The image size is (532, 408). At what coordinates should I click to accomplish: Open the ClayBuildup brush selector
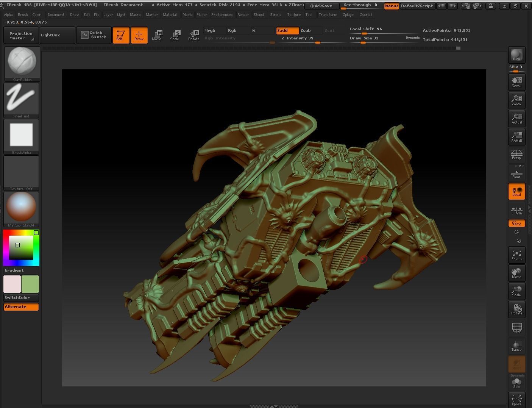point(22,64)
